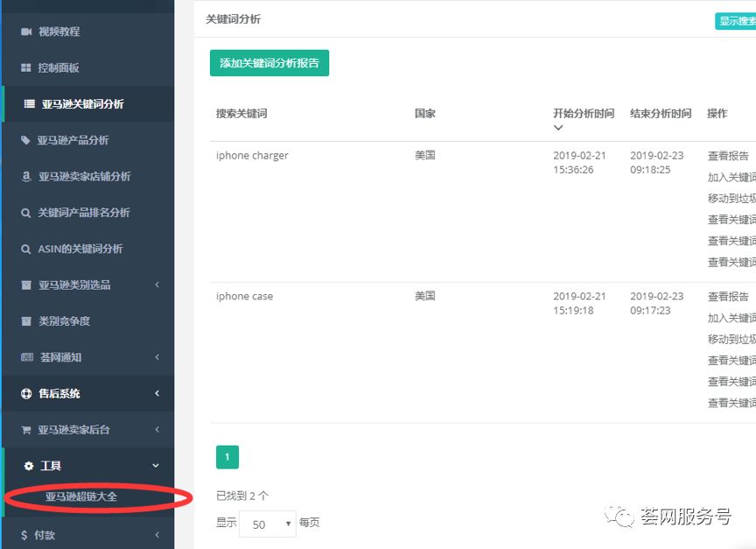The width and height of the screenshot is (756, 549).
Task: Select page 1 in pagination
Action: (x=227, y=456)
